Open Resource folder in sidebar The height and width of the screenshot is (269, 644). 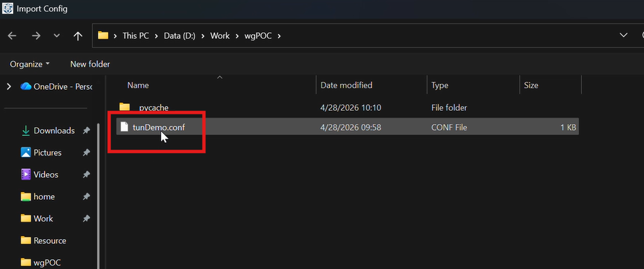click(43, 241)
